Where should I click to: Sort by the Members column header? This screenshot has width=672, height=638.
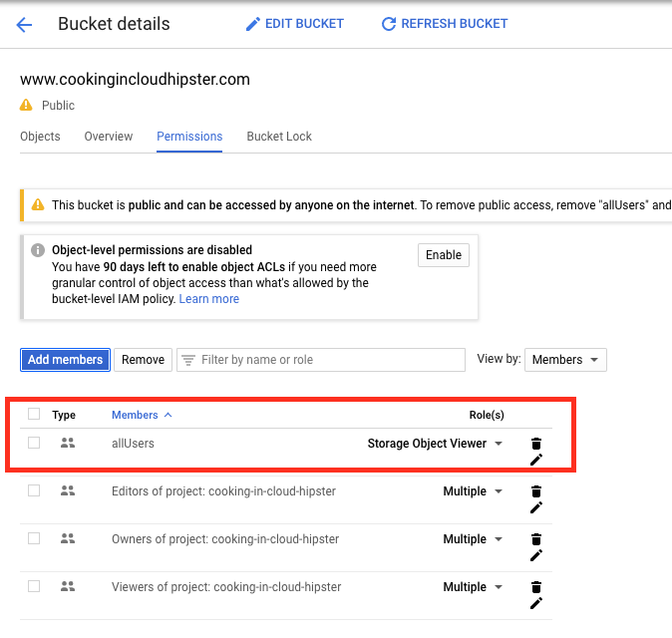pos(142,415)
